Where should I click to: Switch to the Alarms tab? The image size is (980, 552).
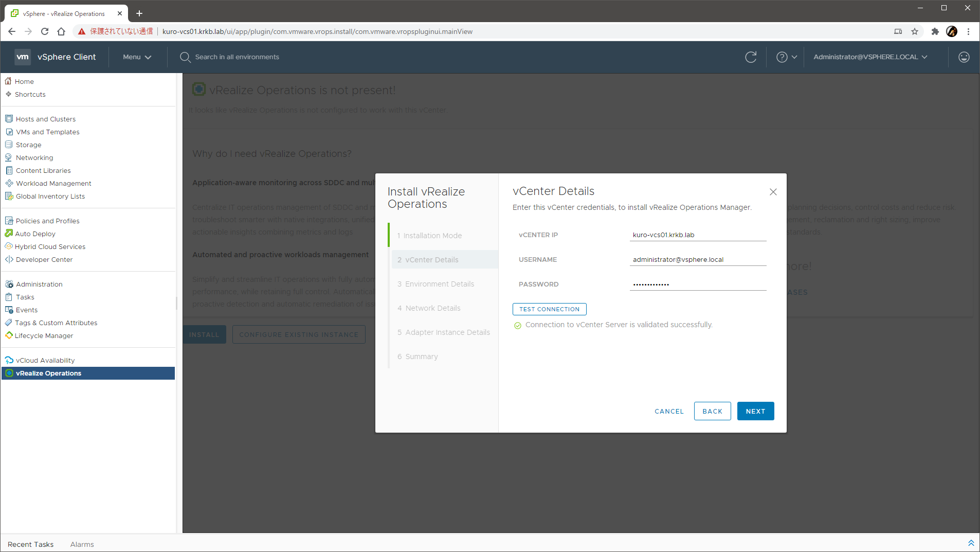click(x=82, y=544)
